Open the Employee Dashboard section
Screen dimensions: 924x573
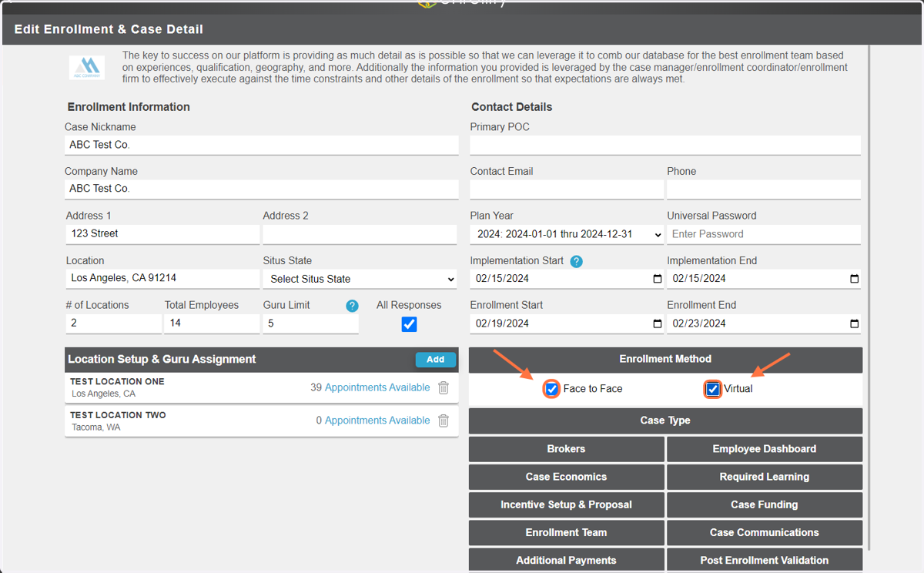coord(765,449)
